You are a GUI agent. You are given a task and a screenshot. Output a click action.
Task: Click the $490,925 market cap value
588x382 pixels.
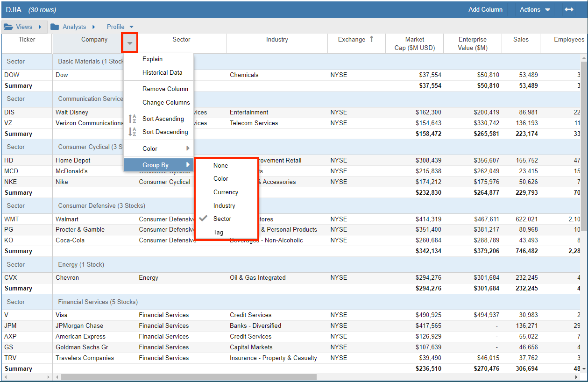tap(428, 315)
